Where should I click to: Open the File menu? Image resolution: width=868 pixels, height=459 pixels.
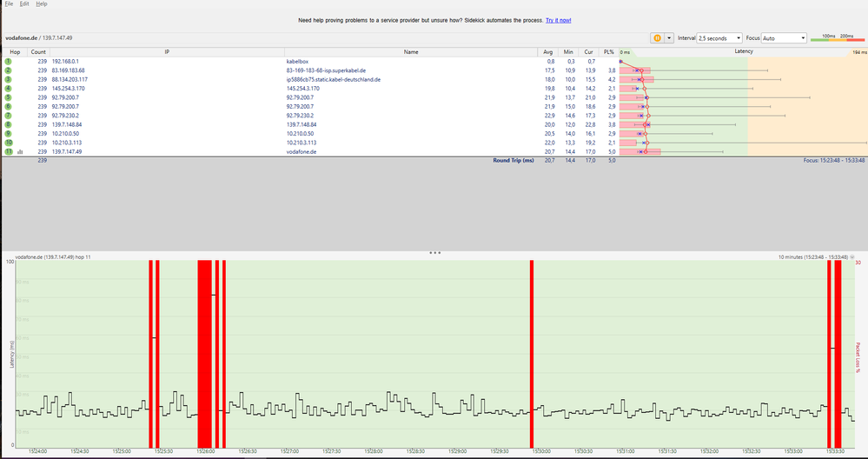[9, 3]
